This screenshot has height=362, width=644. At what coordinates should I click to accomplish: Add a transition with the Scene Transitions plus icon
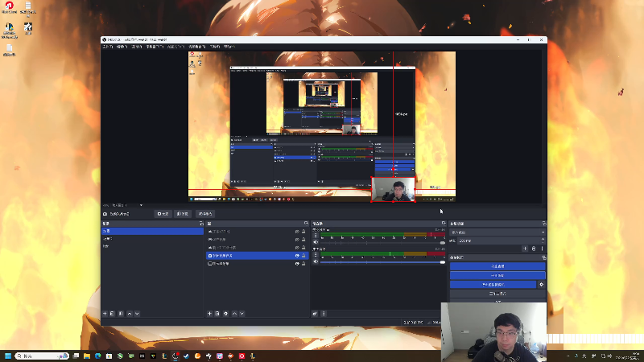pos(525,249)
